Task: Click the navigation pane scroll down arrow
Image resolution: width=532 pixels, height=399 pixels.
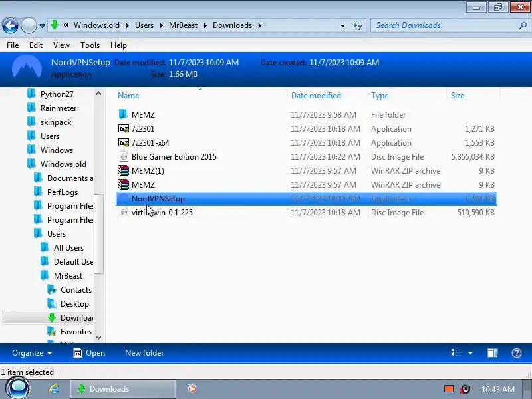Action: click(x=98, y=338)
